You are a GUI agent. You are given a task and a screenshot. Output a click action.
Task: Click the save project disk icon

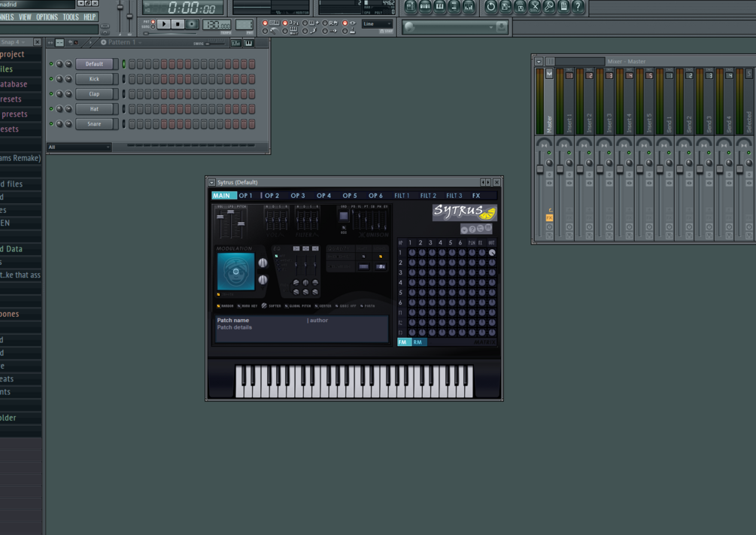(x=506, y=7)
